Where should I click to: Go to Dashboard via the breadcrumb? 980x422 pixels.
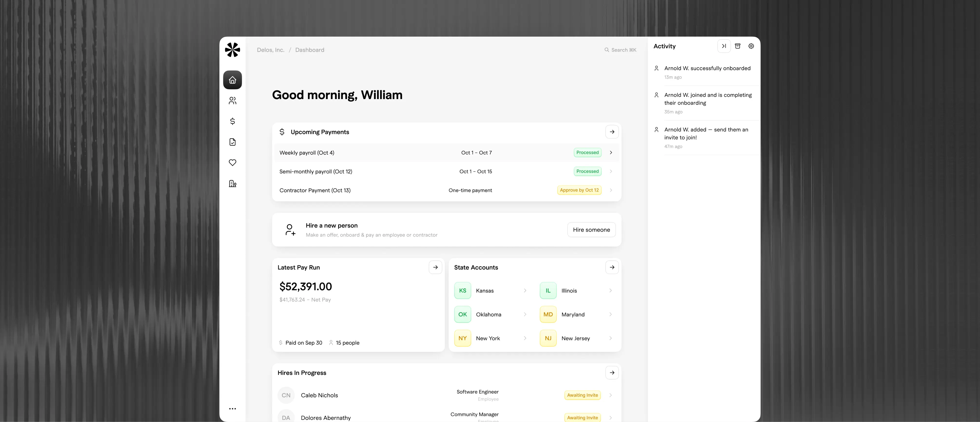[x=309, y=50]
